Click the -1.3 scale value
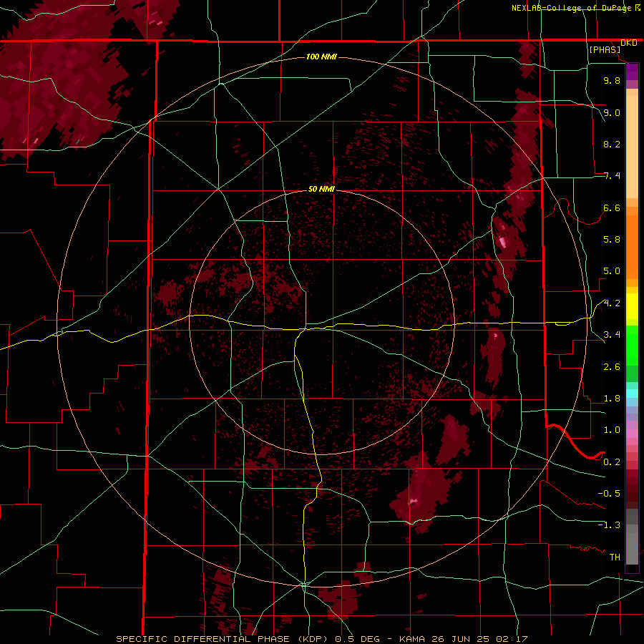The width and height of the screenshot is (644, 644). [x=609, y=525]
